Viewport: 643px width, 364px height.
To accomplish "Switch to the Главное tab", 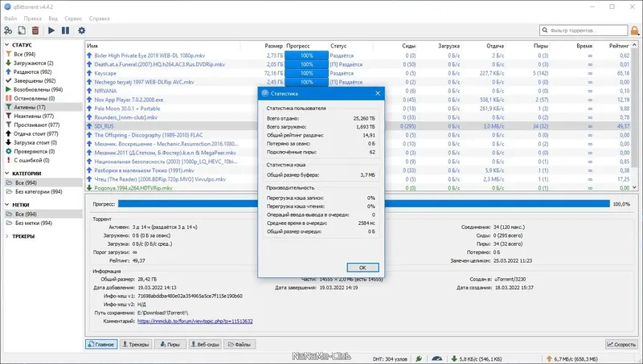I will coord(101,345).
